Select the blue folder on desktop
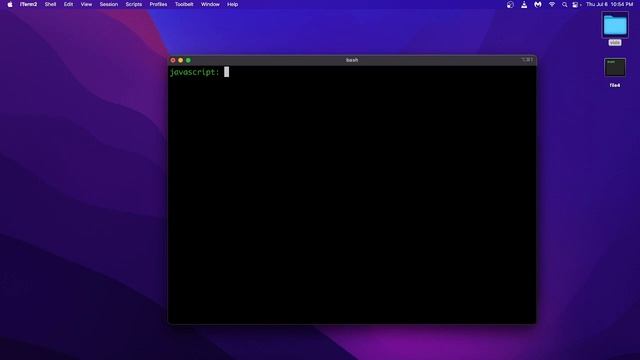This screenshot has height=360, width=640. click(615, 25)
